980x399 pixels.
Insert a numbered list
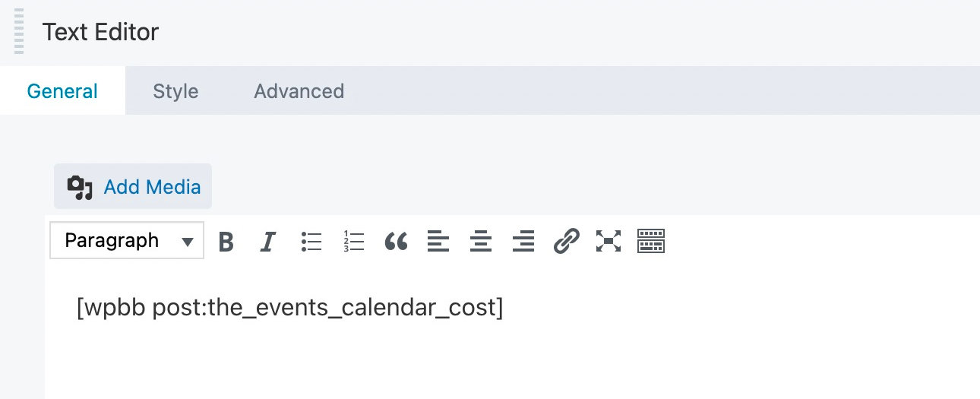tap(354, 242)
